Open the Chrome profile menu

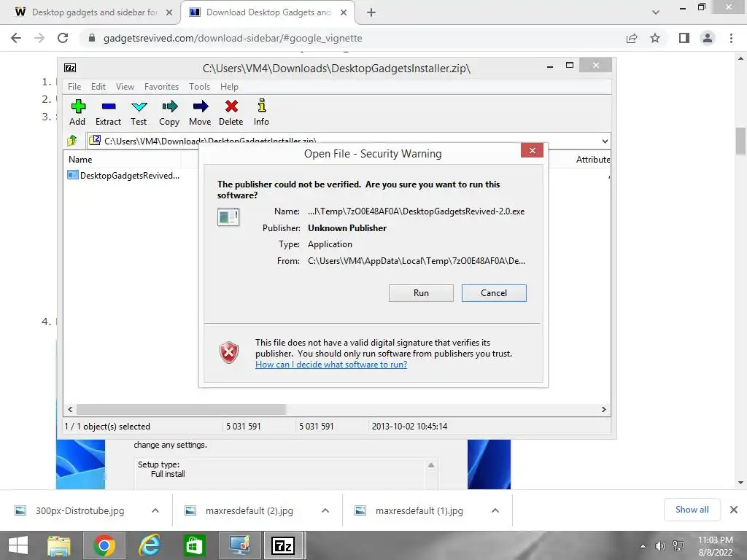[x=708, y=38]
